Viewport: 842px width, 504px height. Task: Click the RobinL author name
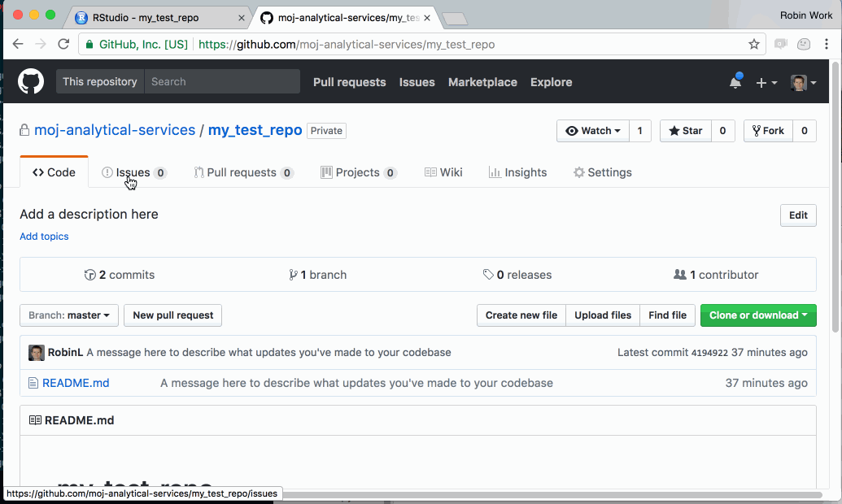66,352
